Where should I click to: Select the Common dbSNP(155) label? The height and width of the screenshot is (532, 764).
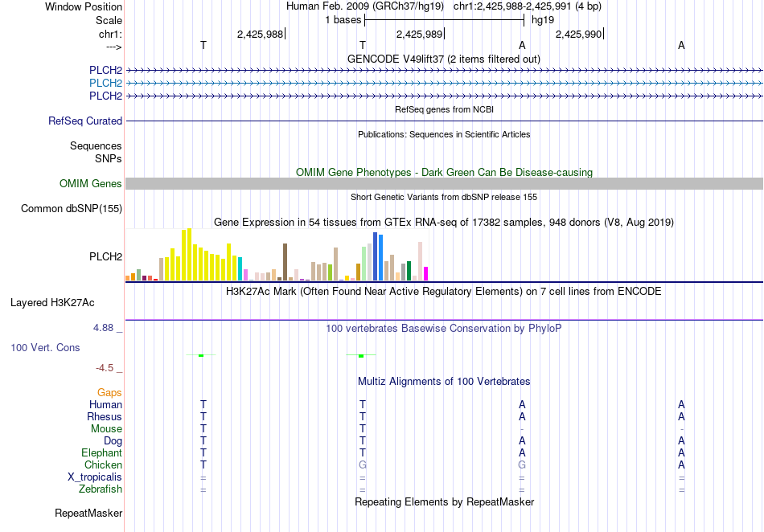pos(72,208)
